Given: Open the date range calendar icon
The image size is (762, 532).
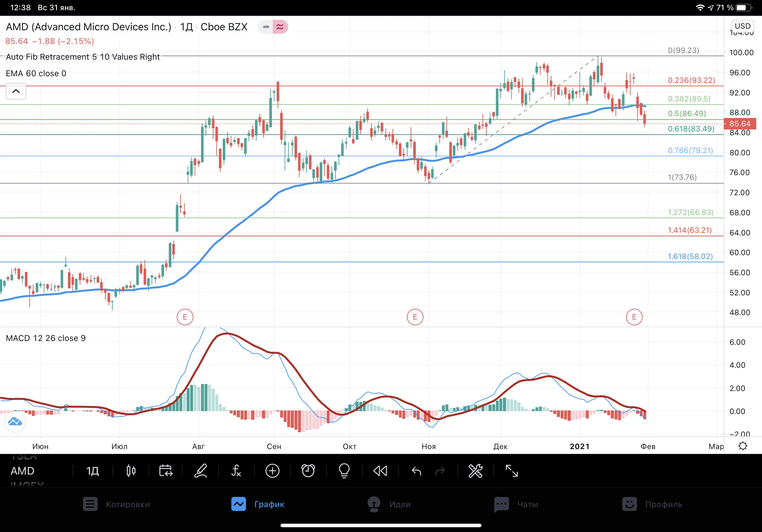Looking at the screenshot, I should point(166,471).
